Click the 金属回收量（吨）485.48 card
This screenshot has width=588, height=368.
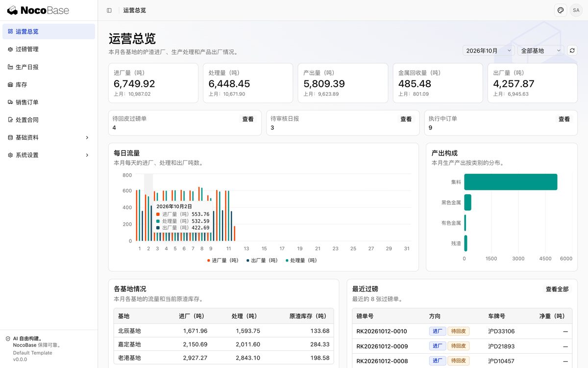(438, 83)
